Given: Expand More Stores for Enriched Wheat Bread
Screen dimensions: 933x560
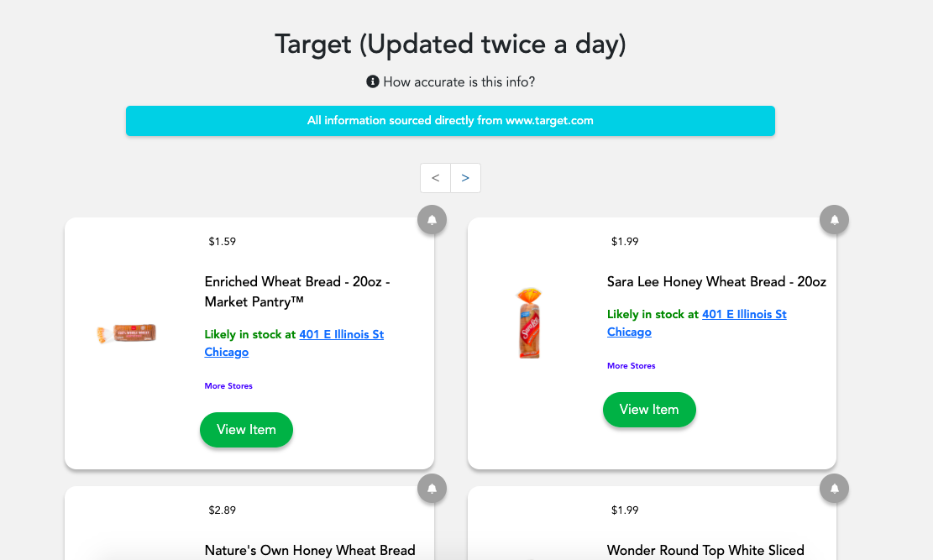Looking at the screenshot, I should pos(228,386).
